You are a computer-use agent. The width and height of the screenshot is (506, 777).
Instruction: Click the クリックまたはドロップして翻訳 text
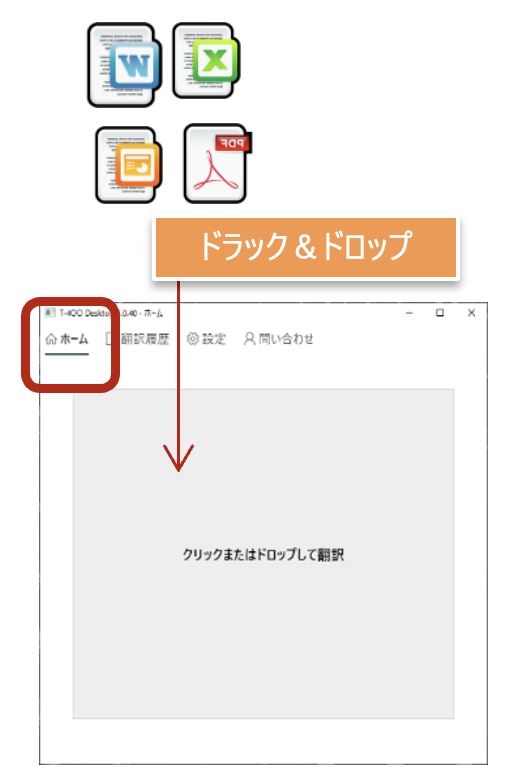[x=264, y=555]
